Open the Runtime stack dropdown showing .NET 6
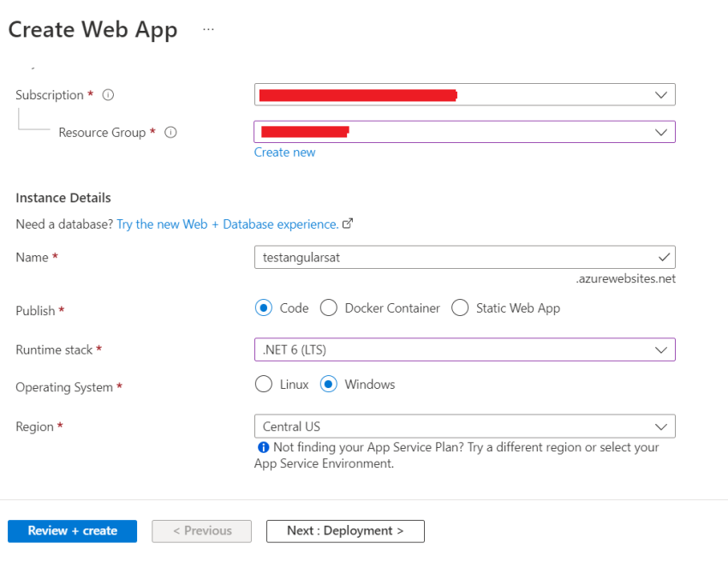The image size is (728, 561). pyautogui.click(x=660, y=349)
